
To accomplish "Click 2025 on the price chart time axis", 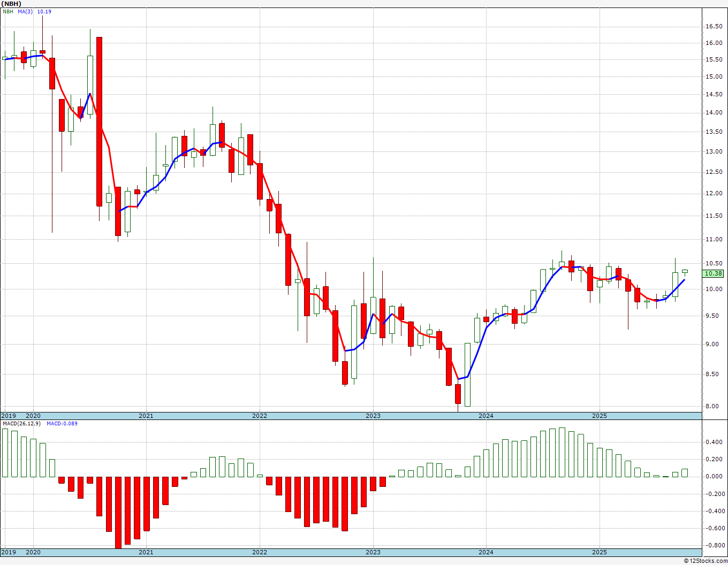I will click(600, 416).
